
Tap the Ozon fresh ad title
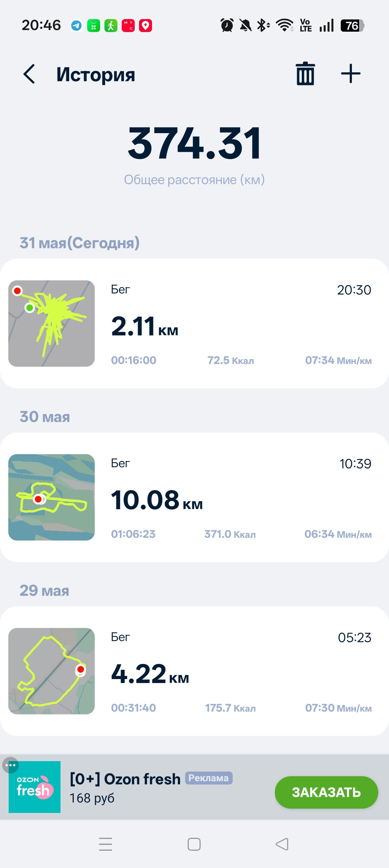125,779
